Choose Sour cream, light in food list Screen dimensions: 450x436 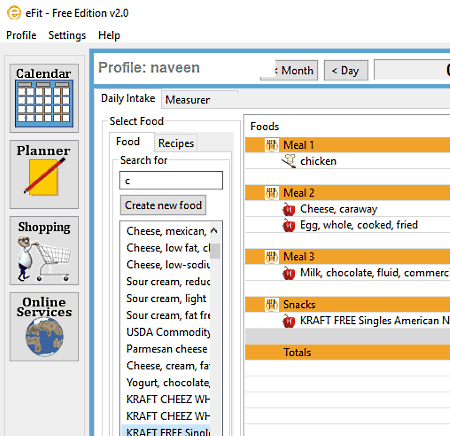pyautogui.click(x=166, y=298)
